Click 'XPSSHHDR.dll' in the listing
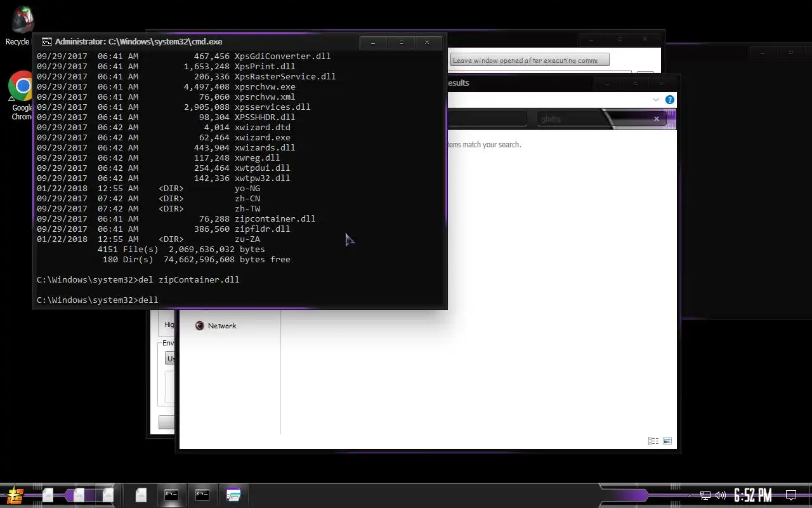 (265, 117)
